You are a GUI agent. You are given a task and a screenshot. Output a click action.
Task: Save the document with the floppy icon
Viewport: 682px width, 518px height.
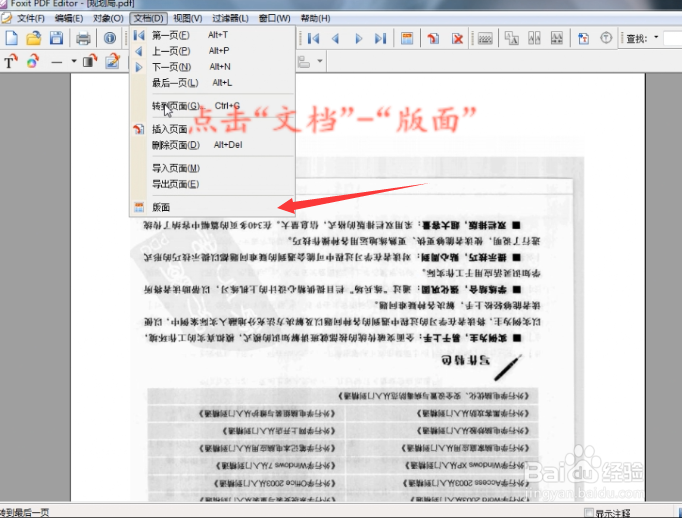tap(57, 38)
